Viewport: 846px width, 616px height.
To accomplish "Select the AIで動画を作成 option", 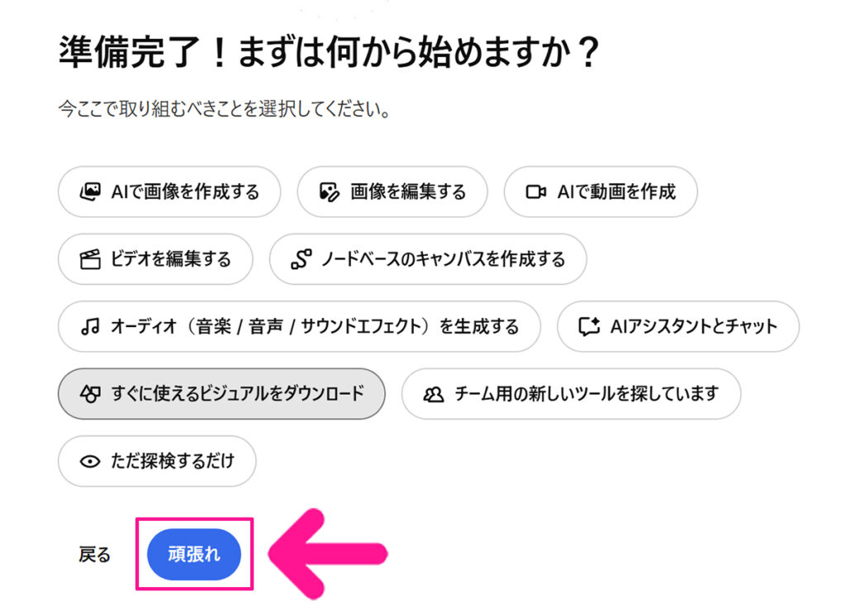I will coord(601,192).
